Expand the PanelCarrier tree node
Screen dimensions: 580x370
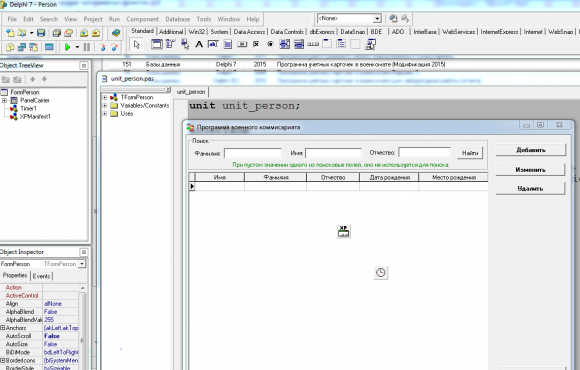(x=4, y=100)
